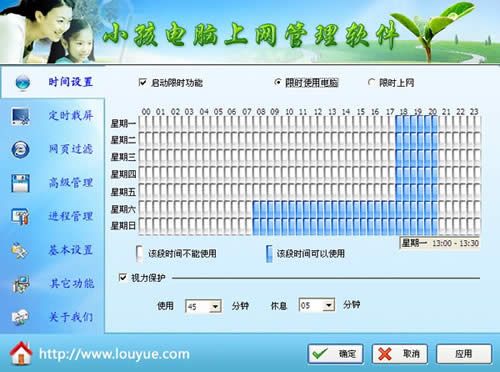Viewport: 500px width, 372px height.
Task: Expand the 使用 minutes dropdown arrow
Action: tap(215, 306)
